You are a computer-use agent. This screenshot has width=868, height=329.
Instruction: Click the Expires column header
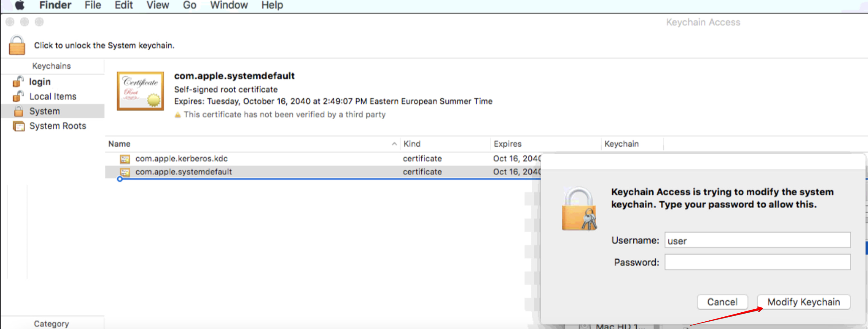[507, 144]
